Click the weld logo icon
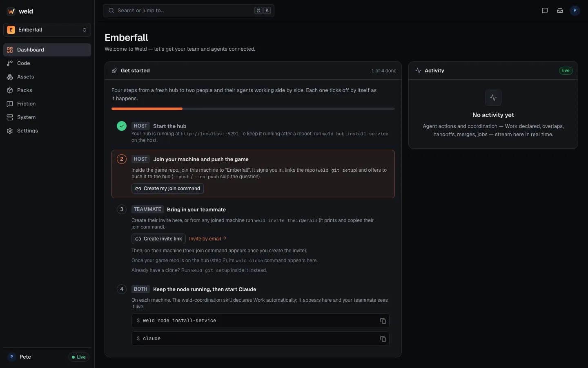Viewport: 588px width, 368px height. pyautogui.click(x=11, y=11)
